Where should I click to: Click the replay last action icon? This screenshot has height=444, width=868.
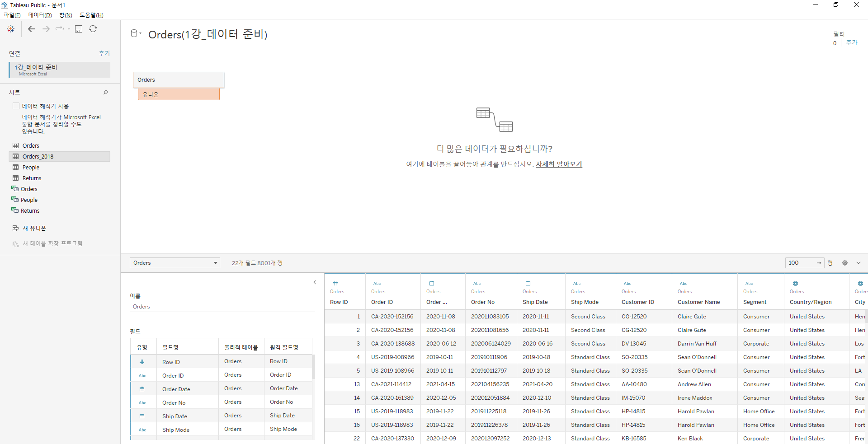pos(60,29)
